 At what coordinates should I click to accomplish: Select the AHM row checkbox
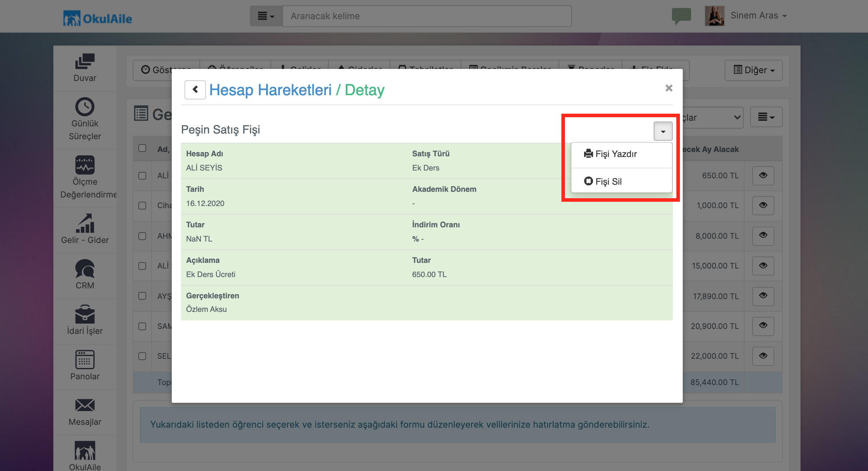pos(142,236)
